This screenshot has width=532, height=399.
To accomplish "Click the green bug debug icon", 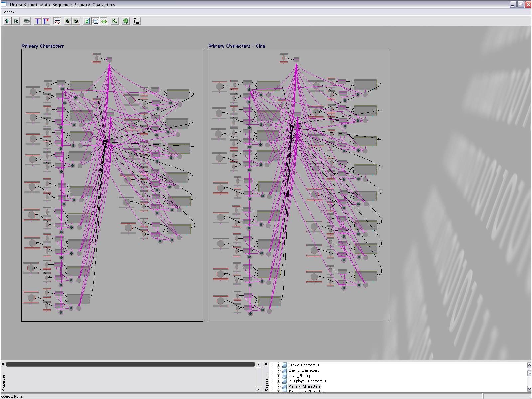I will [126, 21].
